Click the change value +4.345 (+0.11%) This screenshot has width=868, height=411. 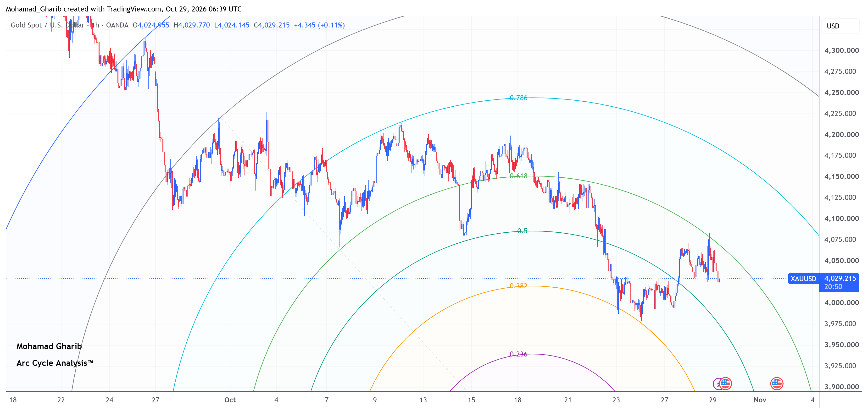[319, 25]
